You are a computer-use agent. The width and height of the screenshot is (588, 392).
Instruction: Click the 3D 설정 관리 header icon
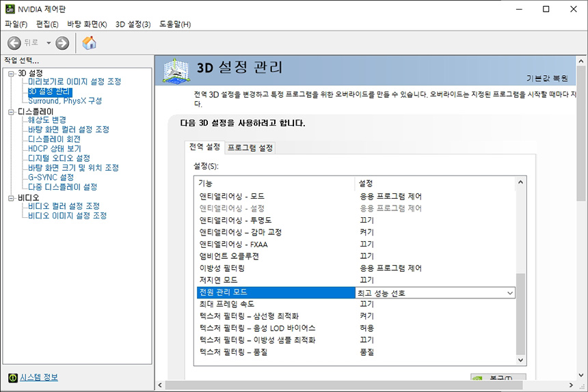(176, 70)
